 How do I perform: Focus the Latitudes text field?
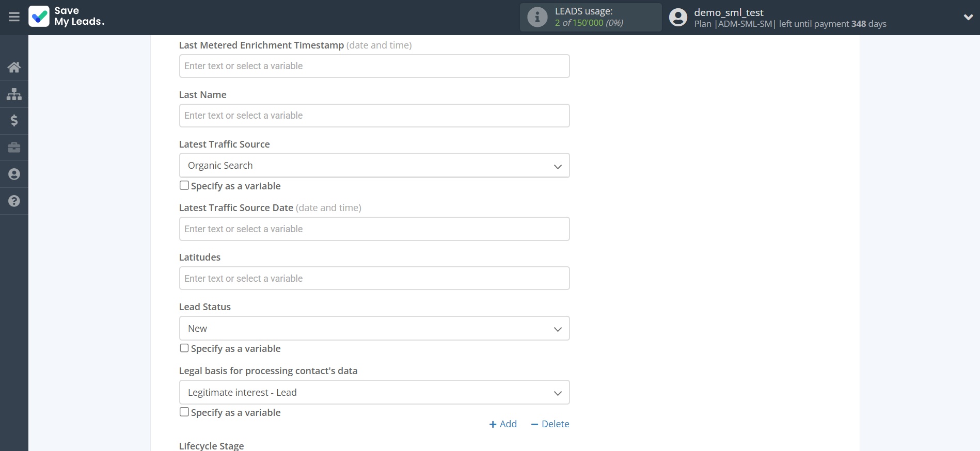click(x=374, y=278)
